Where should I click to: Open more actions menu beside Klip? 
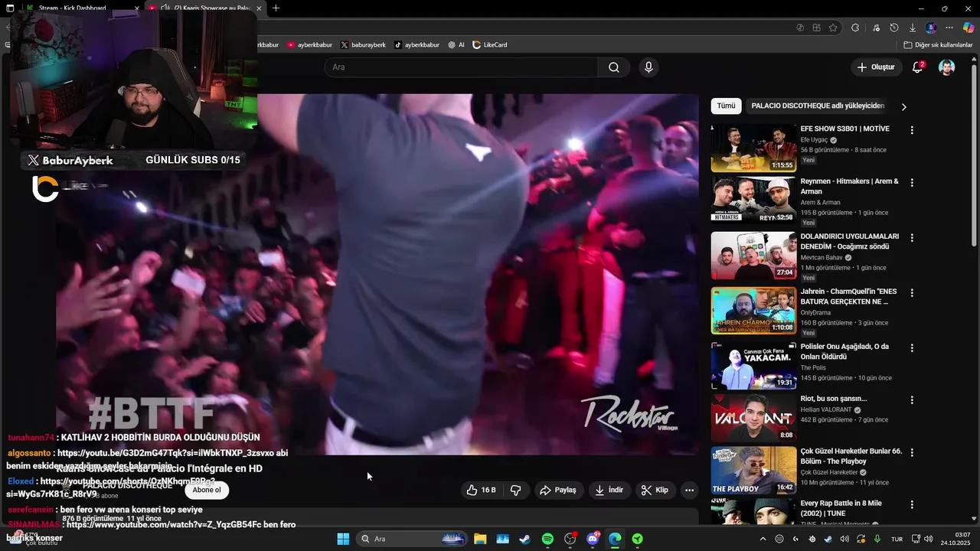click(689, 490)
